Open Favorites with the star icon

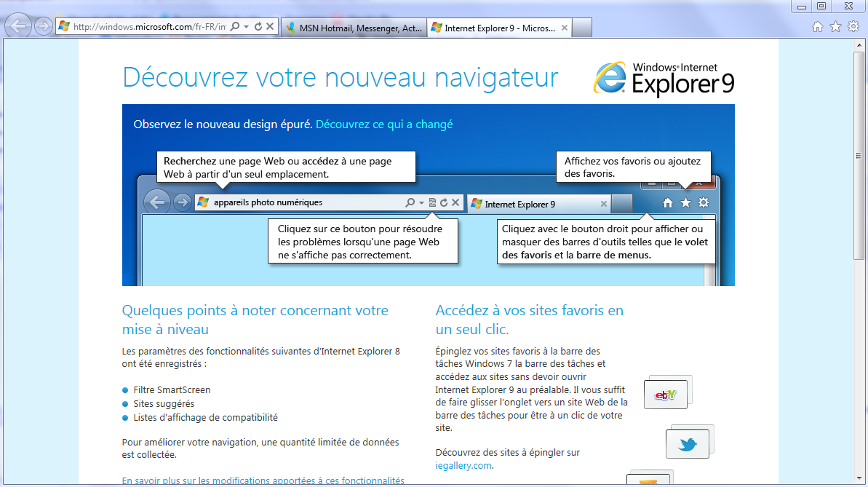click(836, 27)
